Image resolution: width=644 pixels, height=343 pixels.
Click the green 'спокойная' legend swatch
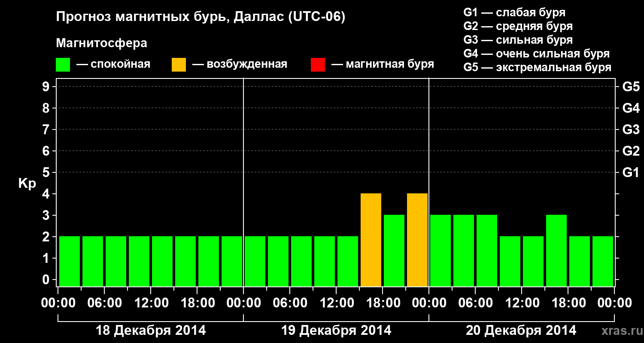click(63, 65)
